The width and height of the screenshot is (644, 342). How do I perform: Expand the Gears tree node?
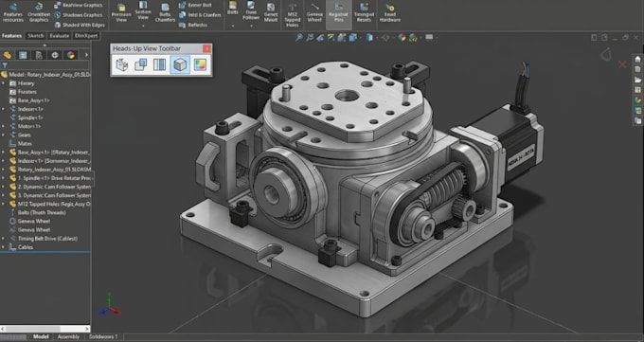click(3, 135)
